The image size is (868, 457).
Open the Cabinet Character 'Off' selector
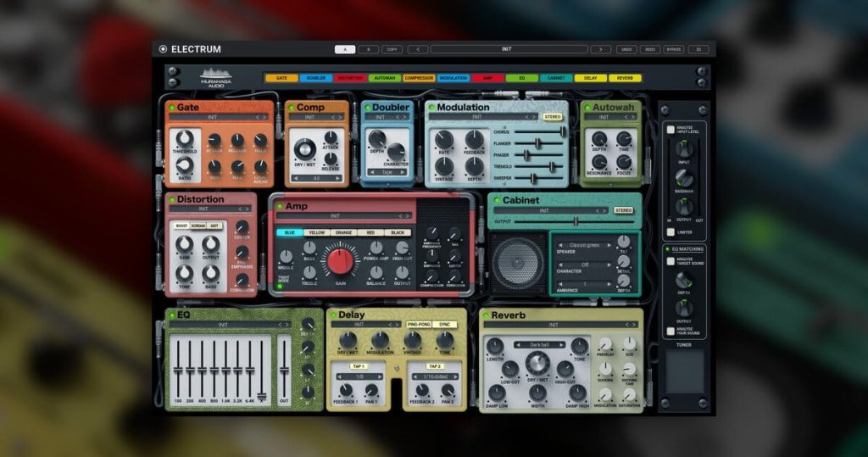[584, 265]
